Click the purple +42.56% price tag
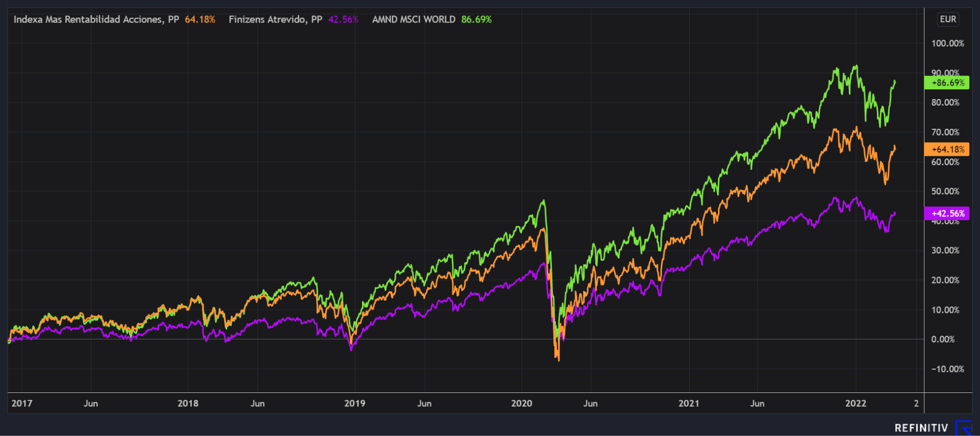 [947, 213]
